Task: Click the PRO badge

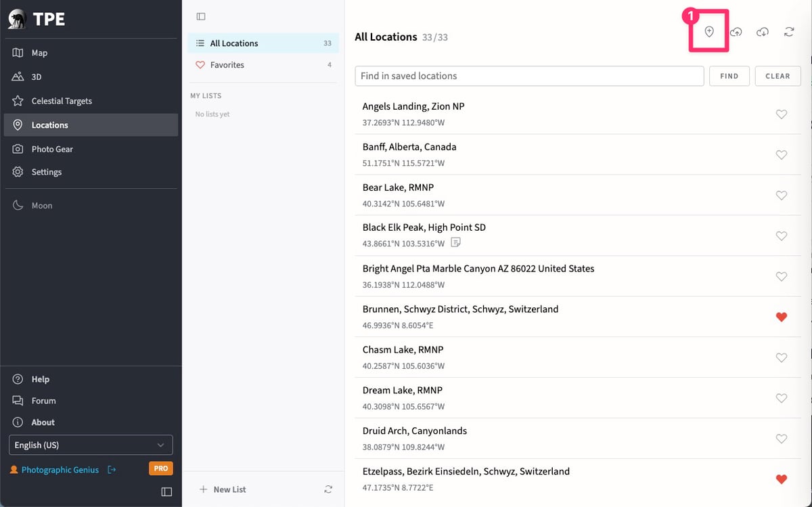Action: coord(161,468)
